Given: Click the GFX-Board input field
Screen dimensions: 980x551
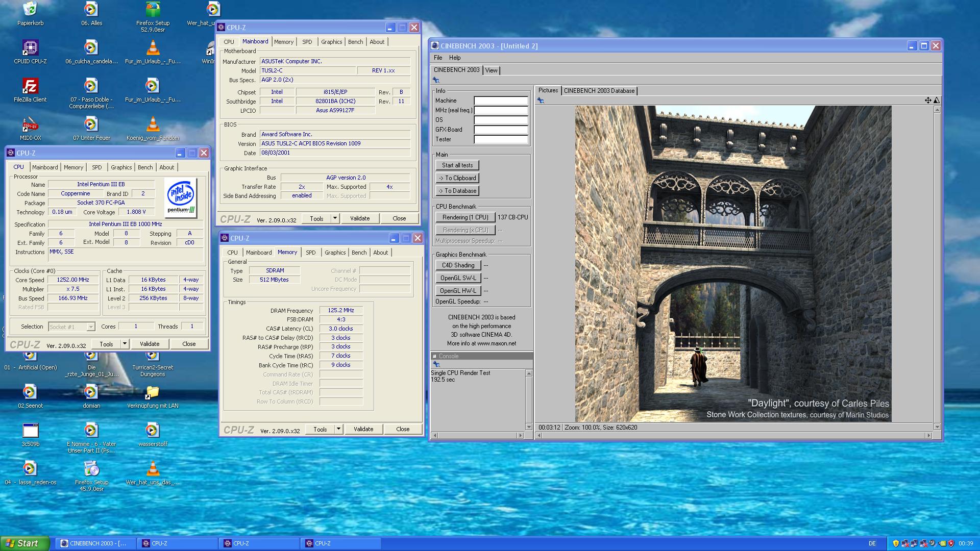Looking at the screenshot, I should (x=501, y=130).
